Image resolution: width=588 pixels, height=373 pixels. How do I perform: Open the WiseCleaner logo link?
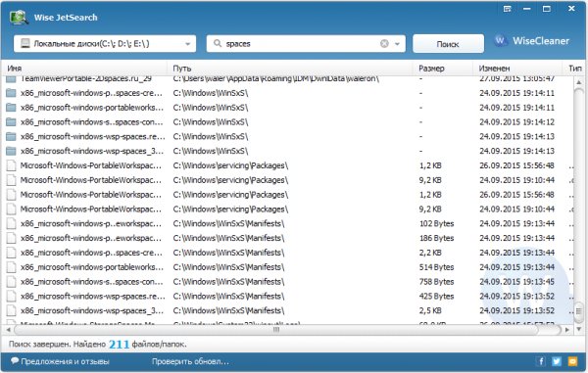click(x=532, y=41)
